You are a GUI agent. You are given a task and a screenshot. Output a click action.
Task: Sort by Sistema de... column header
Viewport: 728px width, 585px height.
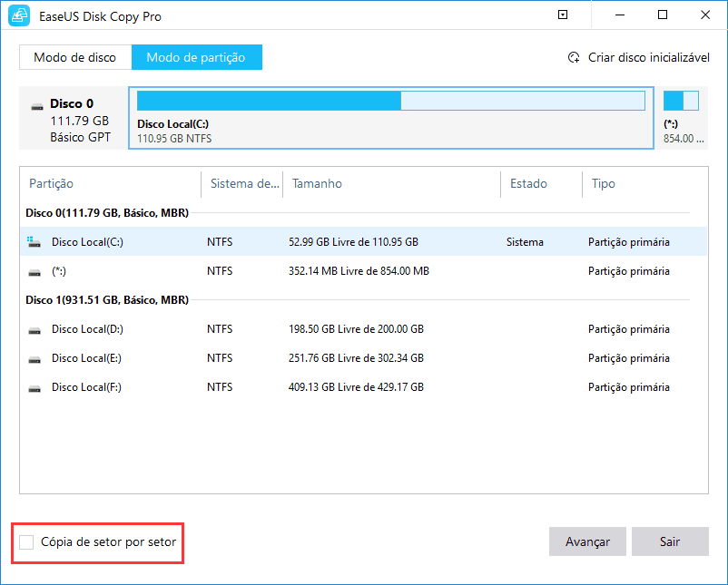[x=245, y=184]
